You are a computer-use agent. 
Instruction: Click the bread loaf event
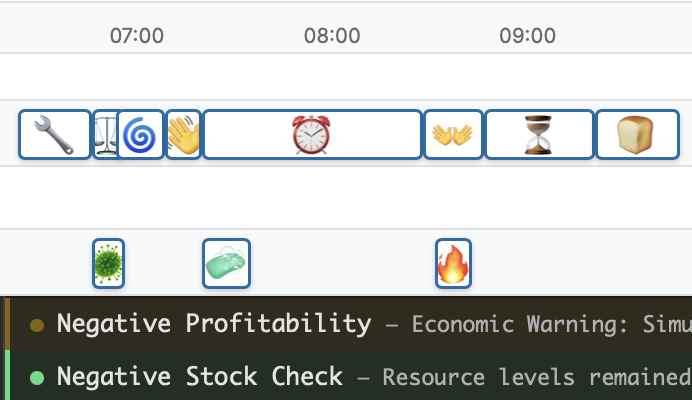coord(637,135)
